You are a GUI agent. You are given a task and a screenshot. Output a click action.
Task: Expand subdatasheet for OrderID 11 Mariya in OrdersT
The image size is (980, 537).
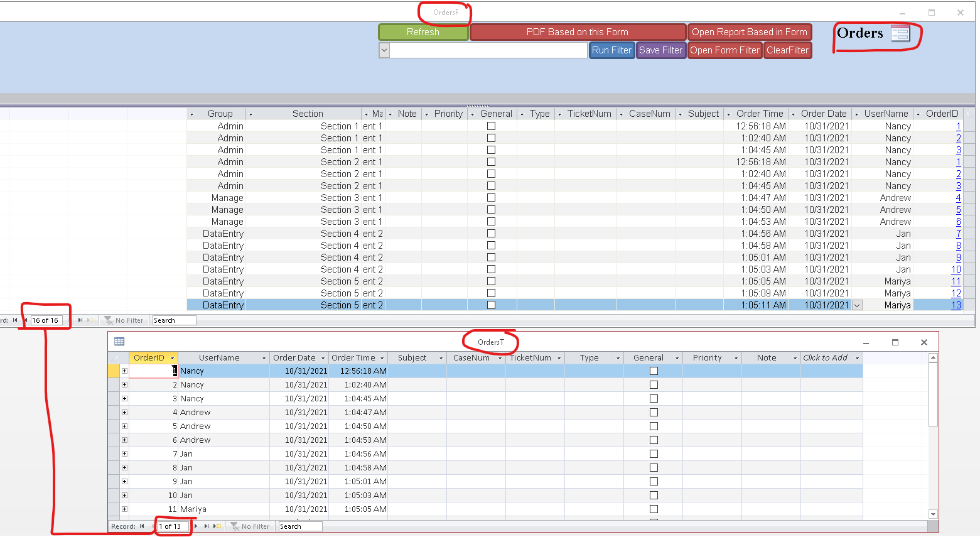(x=124, y=509)
